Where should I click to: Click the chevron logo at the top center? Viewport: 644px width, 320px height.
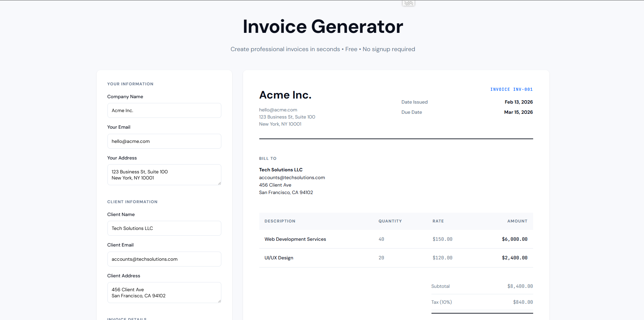click(x=408, y=3)
